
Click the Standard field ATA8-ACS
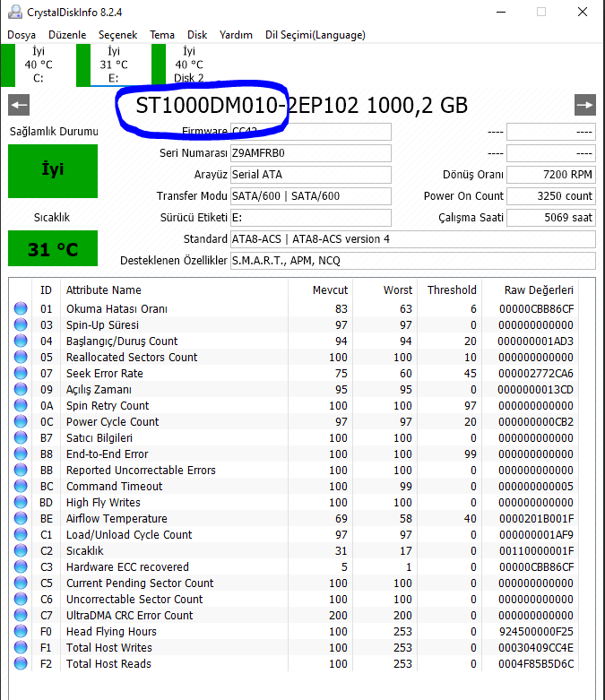[413, 238]
